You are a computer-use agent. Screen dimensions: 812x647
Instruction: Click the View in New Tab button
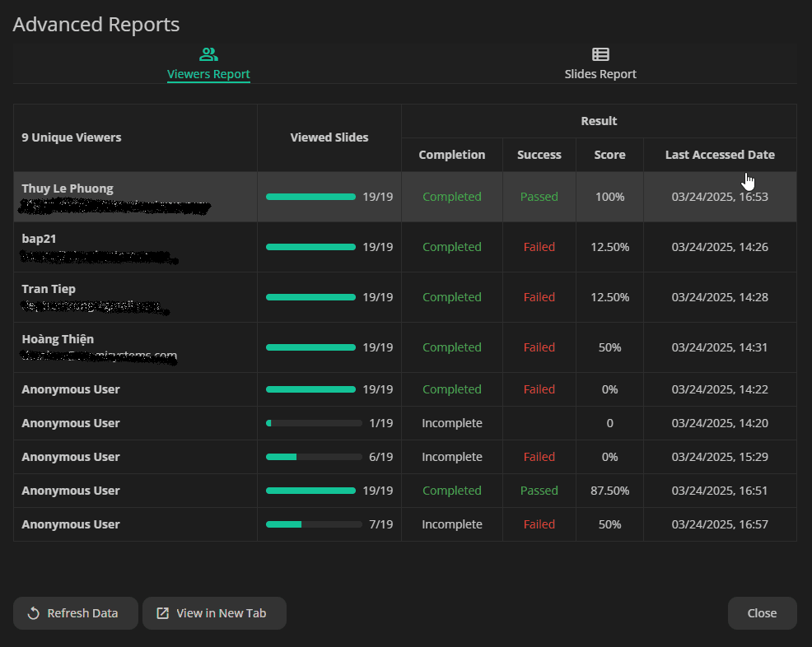[x=214, y=613]
